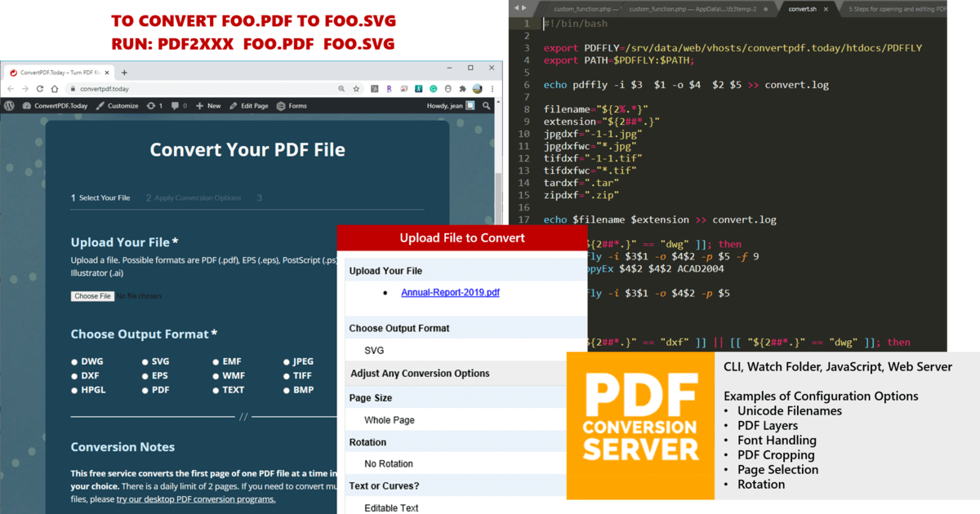Open the comments bubble icon in admin bar
This screenshot has width=980, height=514.
click(x=174, y=106)
